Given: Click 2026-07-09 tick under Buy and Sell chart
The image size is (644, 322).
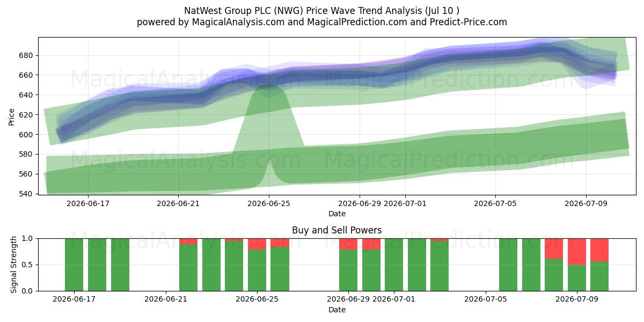Looking at the screenshot, I should [577, 299].
